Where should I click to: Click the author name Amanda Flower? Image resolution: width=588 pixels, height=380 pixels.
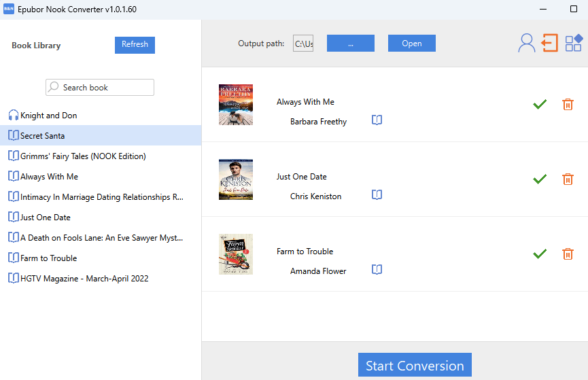pyautogui.click(x=318, y=271)
